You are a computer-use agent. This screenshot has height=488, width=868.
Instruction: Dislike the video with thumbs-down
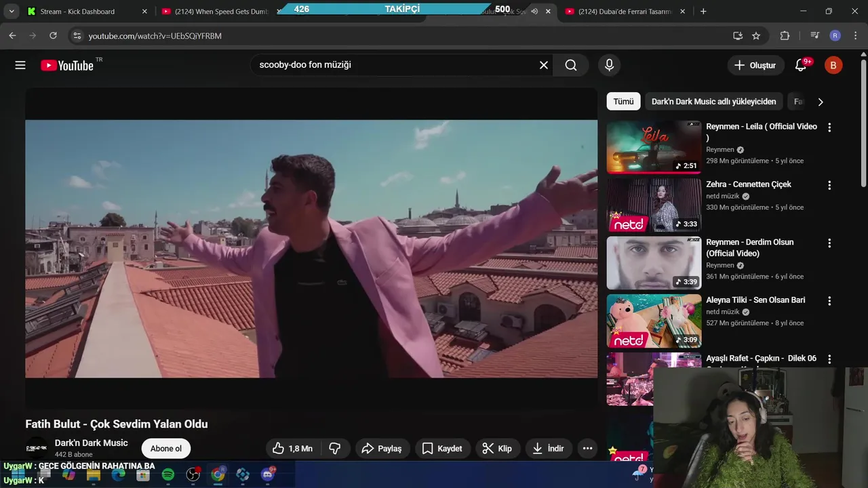point(335,448)
